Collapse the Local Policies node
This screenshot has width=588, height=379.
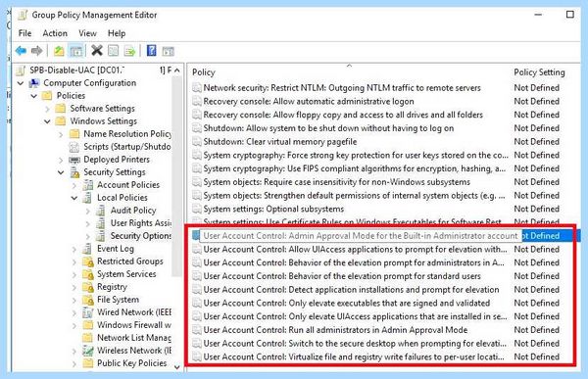click(74, 198)
